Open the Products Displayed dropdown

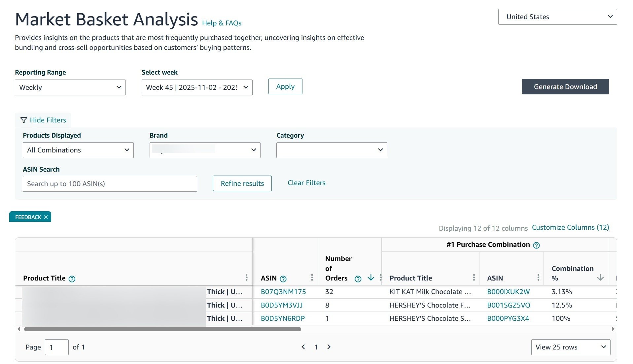pos(78,150)
